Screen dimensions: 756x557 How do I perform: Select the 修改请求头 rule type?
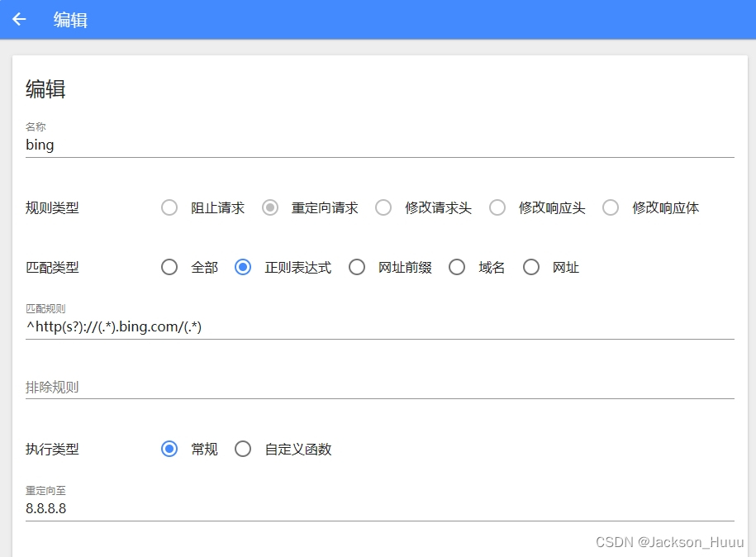(x=383, y=207)
